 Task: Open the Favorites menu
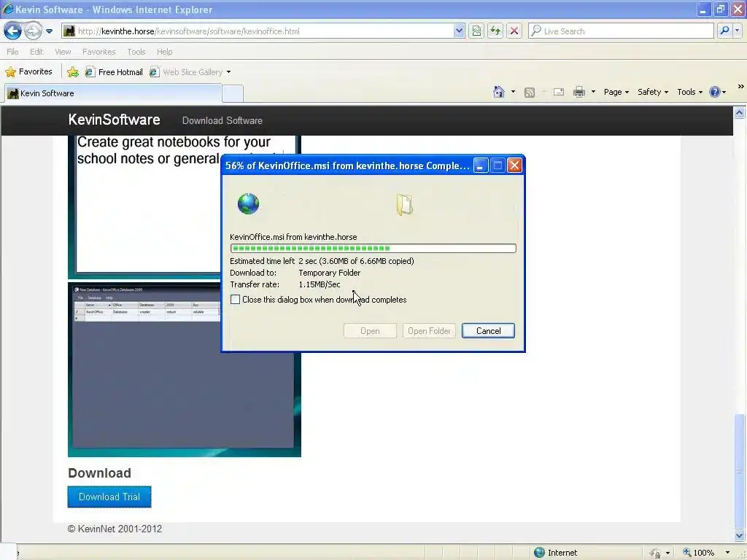(98, 52)
